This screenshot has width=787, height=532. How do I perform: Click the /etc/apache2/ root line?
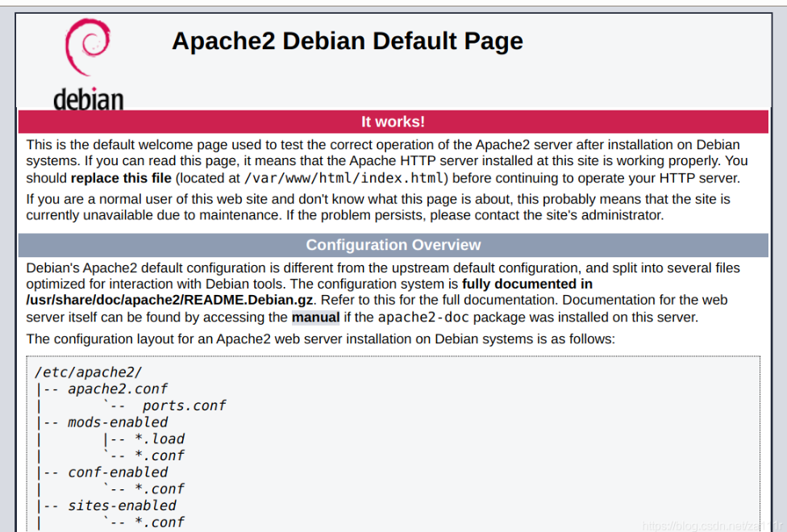(x=89, y=372)
